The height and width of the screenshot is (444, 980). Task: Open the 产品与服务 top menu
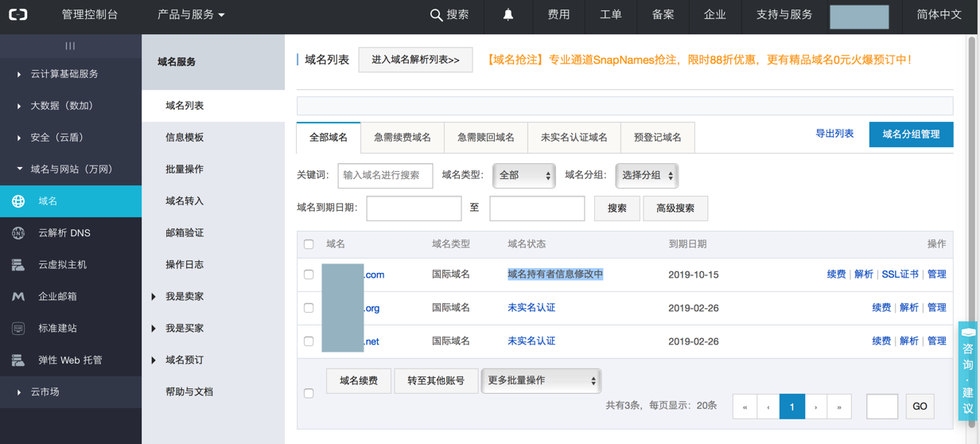click(191, 15)
